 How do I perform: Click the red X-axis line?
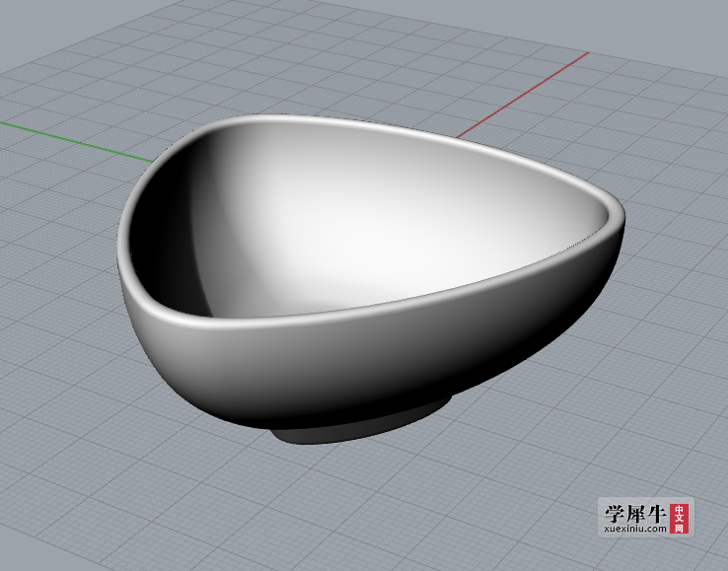522,95
